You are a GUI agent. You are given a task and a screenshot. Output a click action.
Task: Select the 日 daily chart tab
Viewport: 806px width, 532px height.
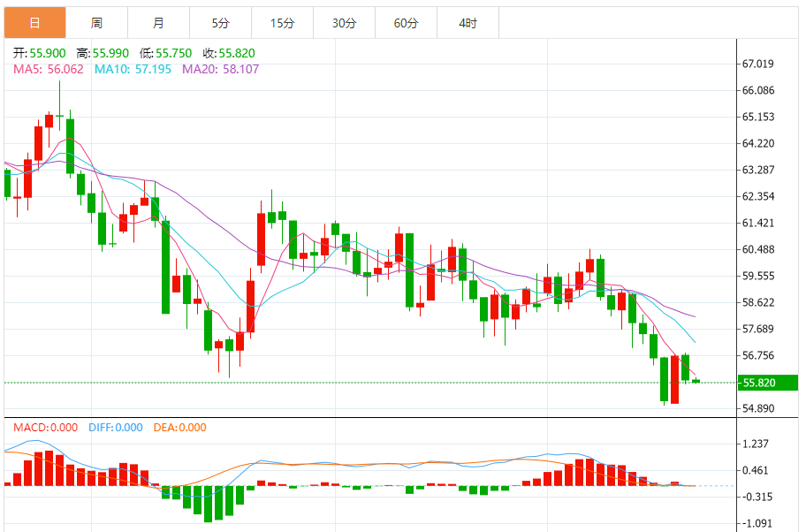click(34, 23)
